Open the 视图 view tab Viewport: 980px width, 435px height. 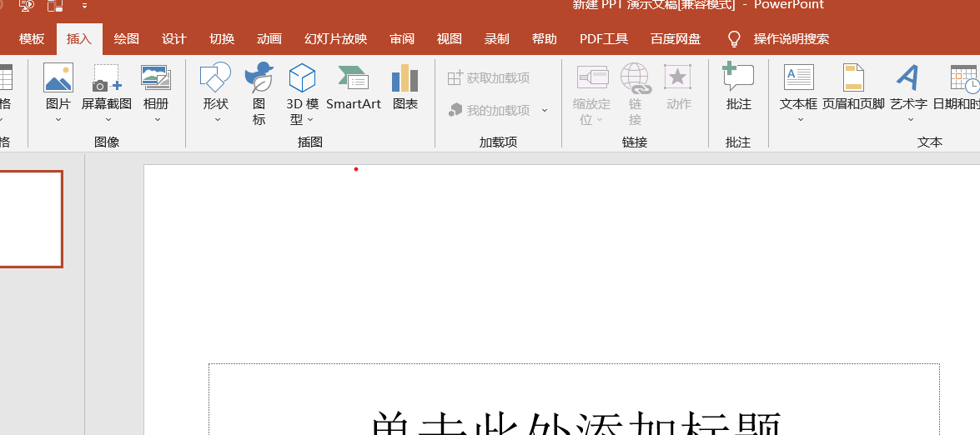[x=450, y=39]
